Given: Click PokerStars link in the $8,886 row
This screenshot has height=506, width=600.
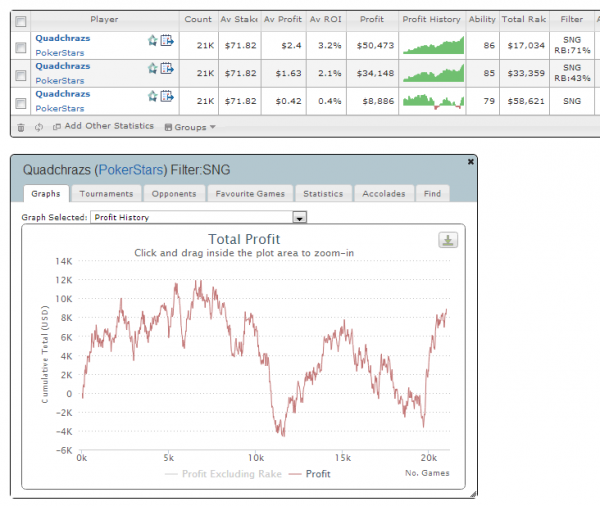Looking at the screenshot, I should coord(60,109).
